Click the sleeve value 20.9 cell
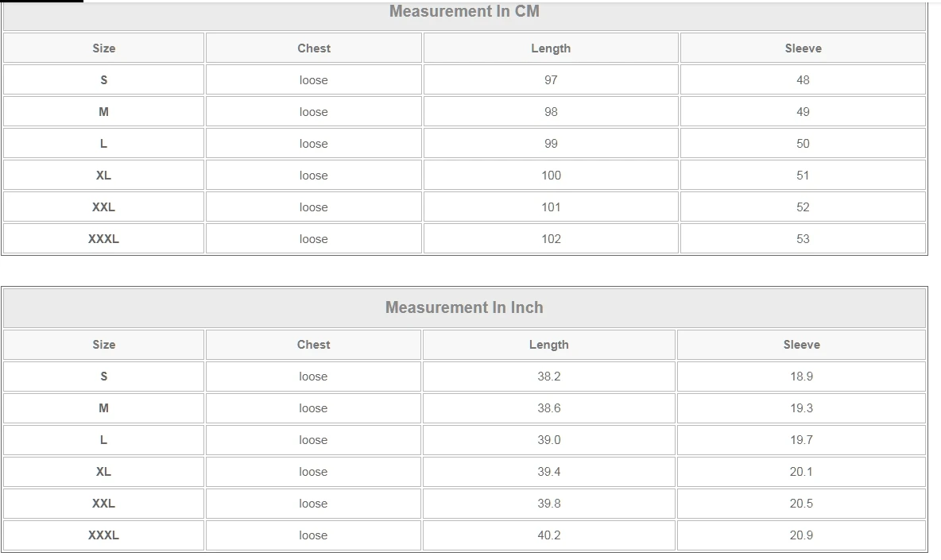941x560 pixels. [801, 535]
